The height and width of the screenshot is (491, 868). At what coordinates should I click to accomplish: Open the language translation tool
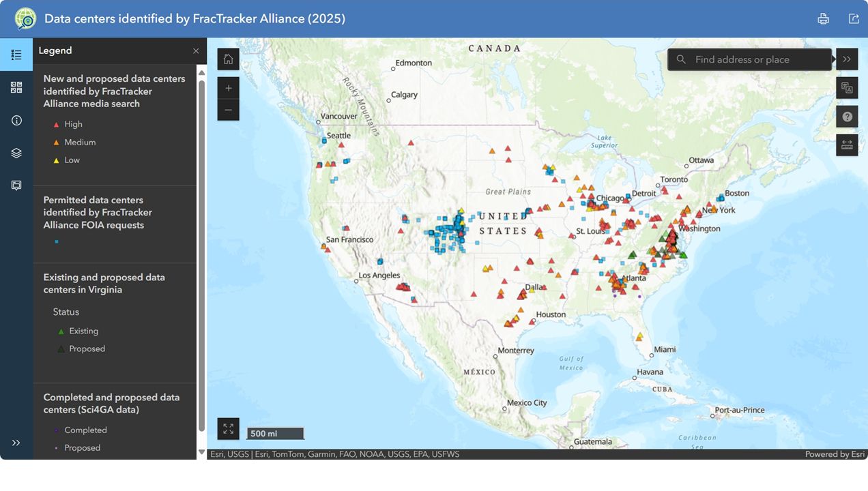(x=847, y=87)
